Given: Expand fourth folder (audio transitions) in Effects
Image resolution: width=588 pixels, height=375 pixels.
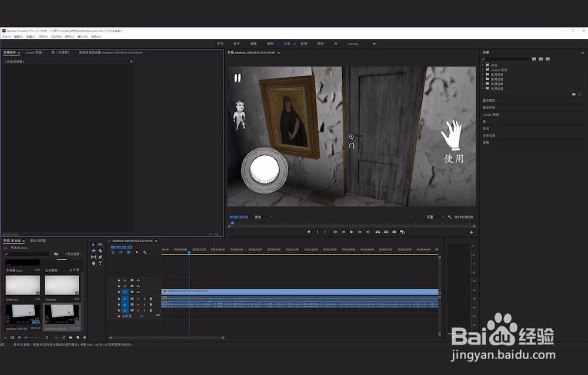Looking at the screenshot, I should (483, 79).
